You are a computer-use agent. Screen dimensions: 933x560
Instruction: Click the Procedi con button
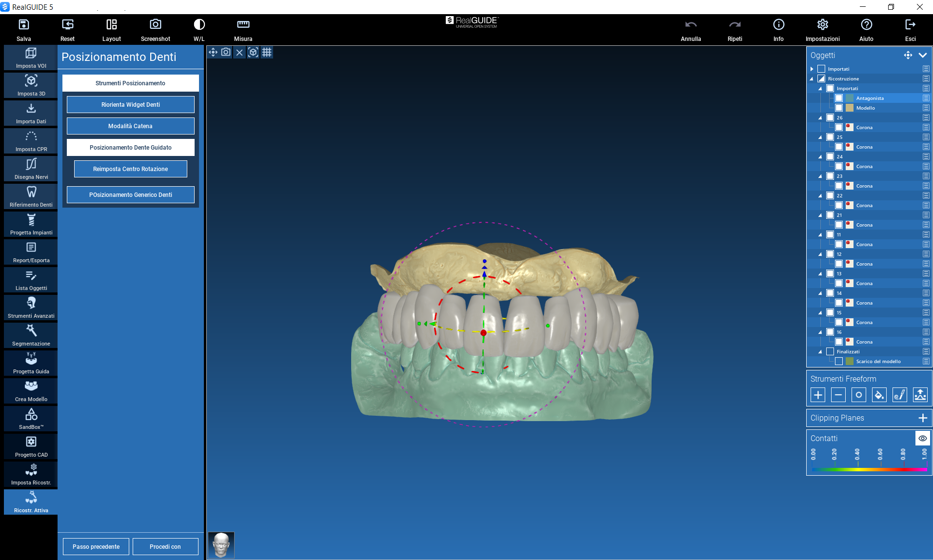tap(165, 546)
